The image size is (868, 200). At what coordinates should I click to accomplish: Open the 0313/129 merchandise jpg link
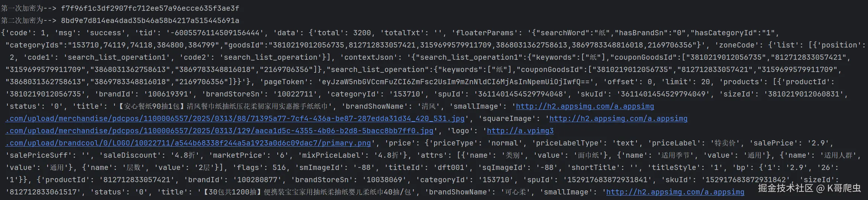(219, 131)
